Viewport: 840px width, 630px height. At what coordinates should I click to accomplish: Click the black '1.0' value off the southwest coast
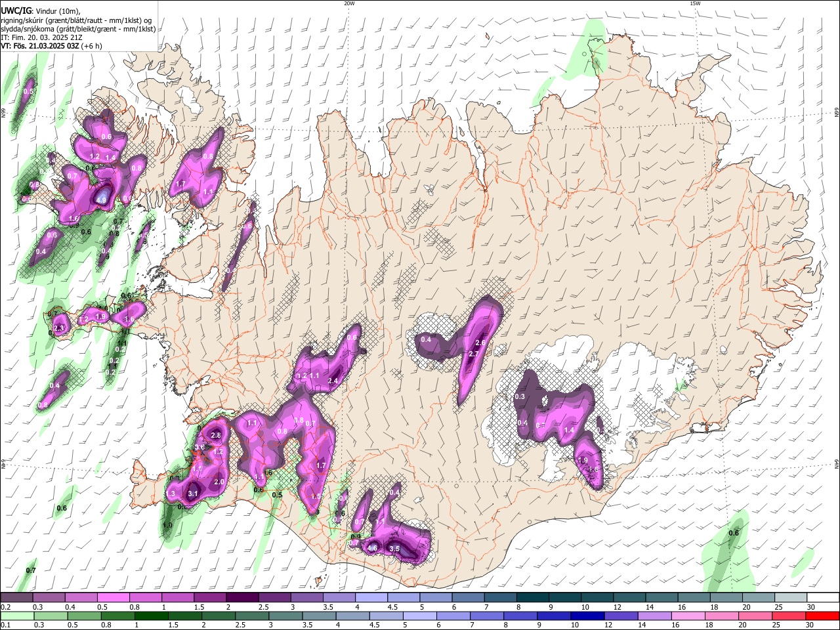click(x=167, y=525)
